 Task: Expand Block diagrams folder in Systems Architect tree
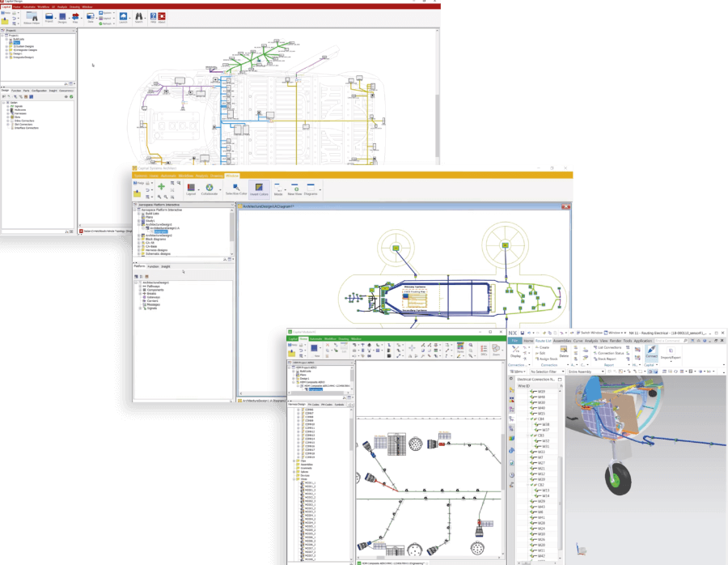tap(139, 240)
